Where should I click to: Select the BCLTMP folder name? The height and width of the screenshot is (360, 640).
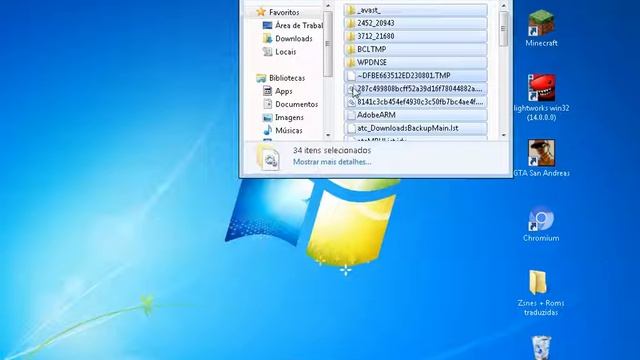pyautogui.click(x=372, y=49)
